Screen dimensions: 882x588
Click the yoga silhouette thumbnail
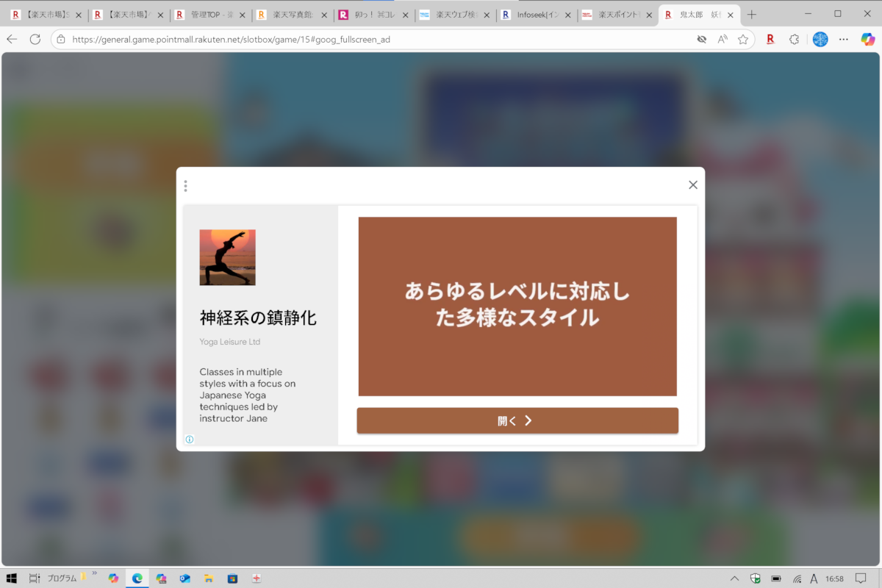pyautogui.click(x=227, y=257)
